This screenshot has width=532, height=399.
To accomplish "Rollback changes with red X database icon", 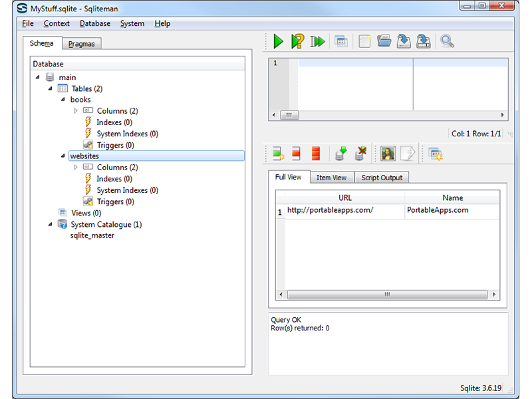I will pos(360,154).
